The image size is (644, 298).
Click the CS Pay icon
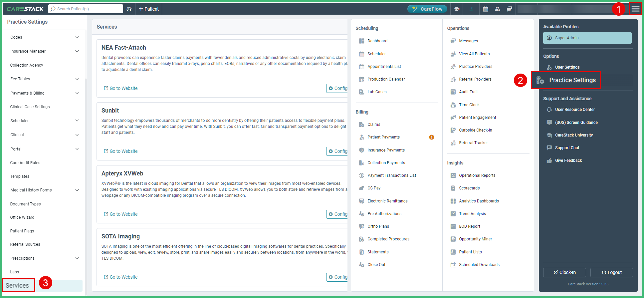click(361, 188)
